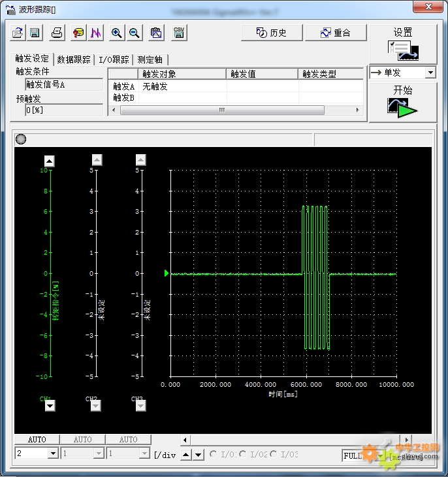Screen dimensions: 448x477
Task: Click the copy screen image icon
Action: click(156, 33)
